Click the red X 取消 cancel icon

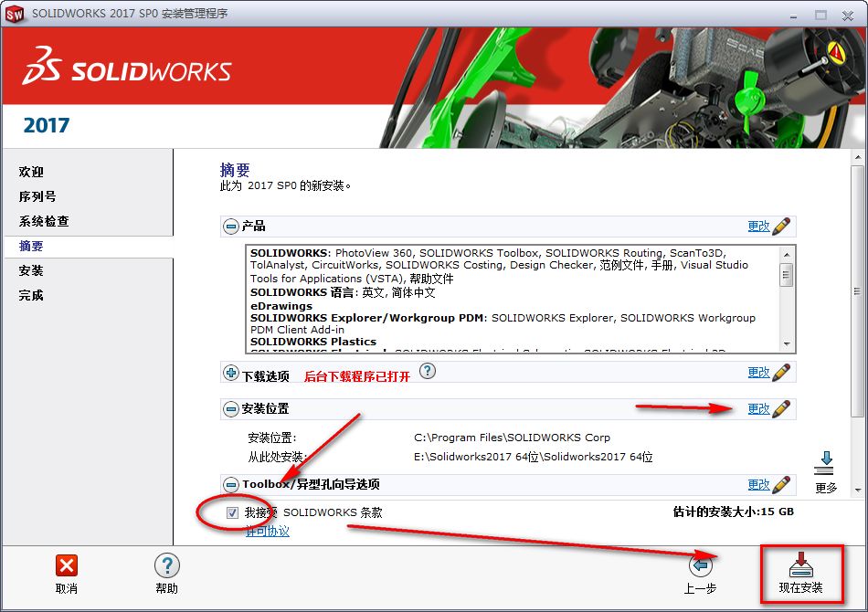65,564
